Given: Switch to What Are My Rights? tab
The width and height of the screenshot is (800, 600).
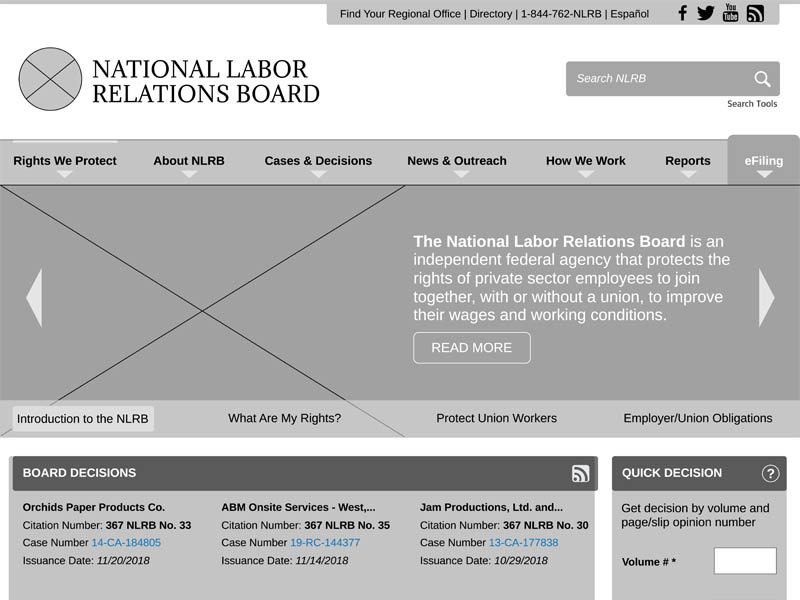Looking at the screenshot, I should (x=284, y=418).
